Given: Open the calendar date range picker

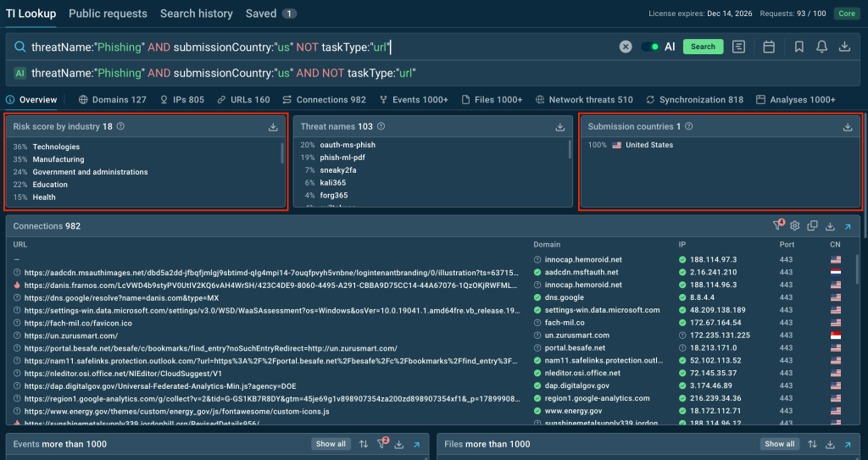Looking at the screenshot, I should pos(769,47).
